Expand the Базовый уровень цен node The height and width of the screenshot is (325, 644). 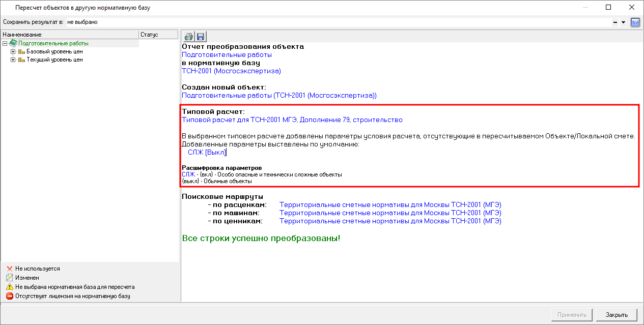pos(13,52)
